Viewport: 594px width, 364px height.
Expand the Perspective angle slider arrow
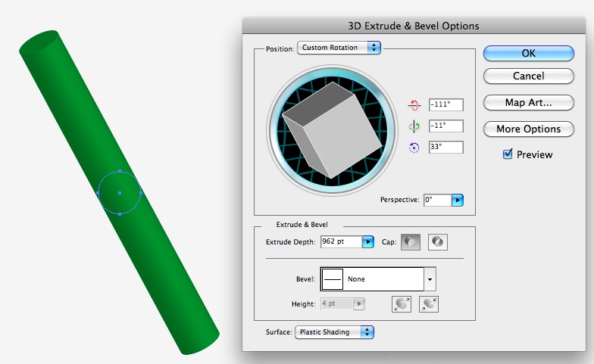pos(457,201)
